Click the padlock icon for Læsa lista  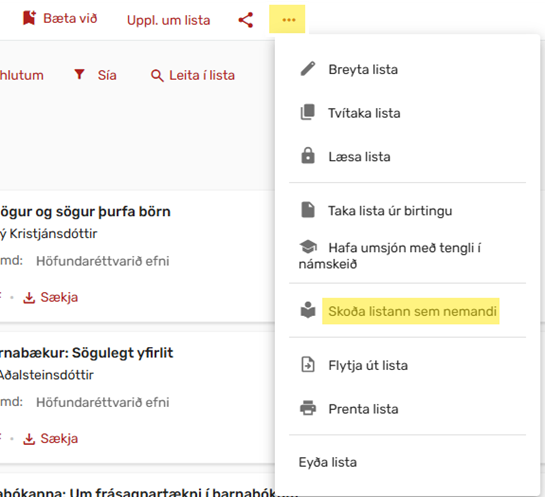pyautogui.click(x=308, y=156)
